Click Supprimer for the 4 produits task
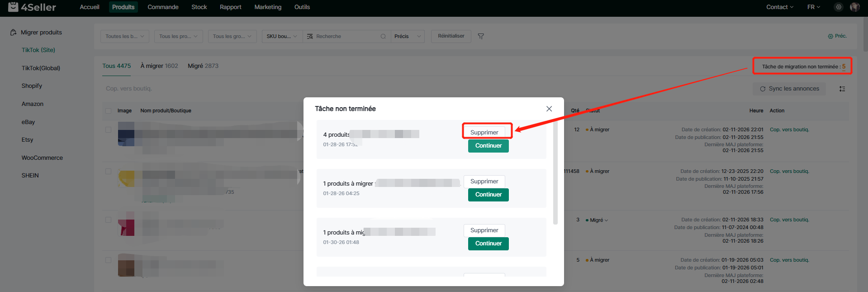The width and height of the screenshot is (868, 292). point(484,132)
